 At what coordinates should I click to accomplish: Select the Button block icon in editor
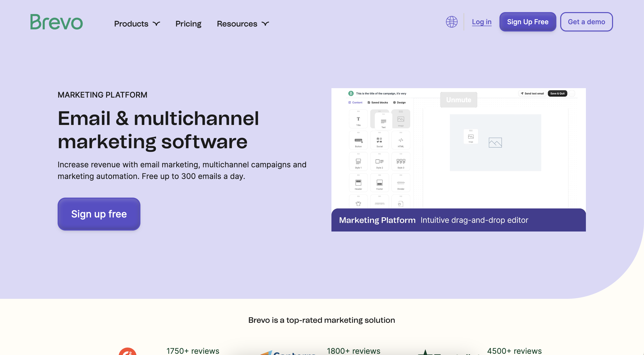click(358, 140)
